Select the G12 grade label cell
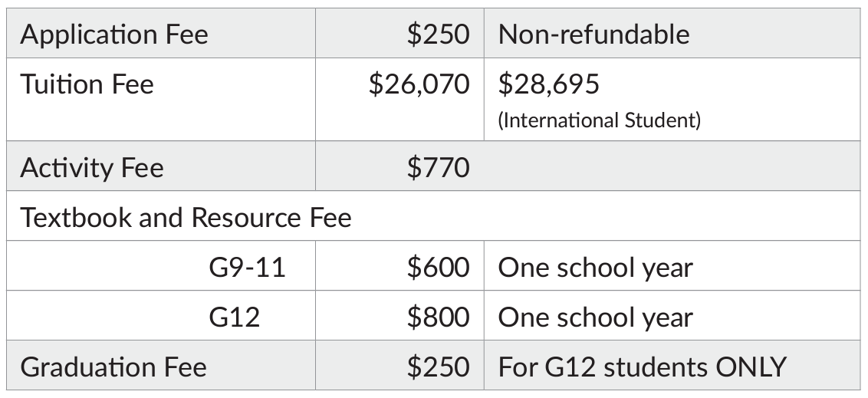The height and width of the screenshot is (398, 868). pos(234,317)
